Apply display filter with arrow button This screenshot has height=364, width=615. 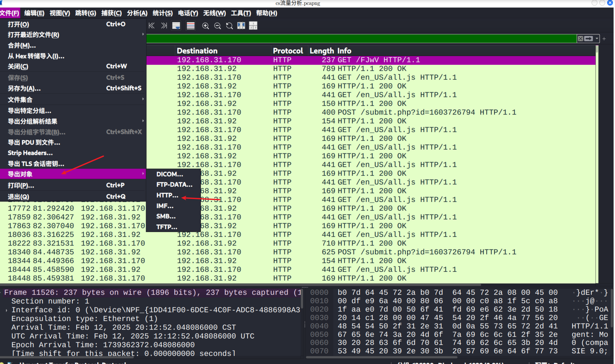click(588, 39)
